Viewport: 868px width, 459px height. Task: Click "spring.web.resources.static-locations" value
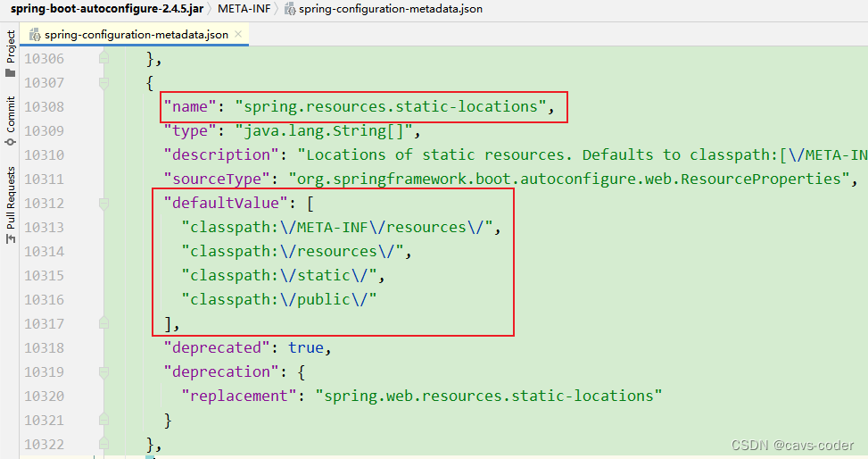click(489, 396)
